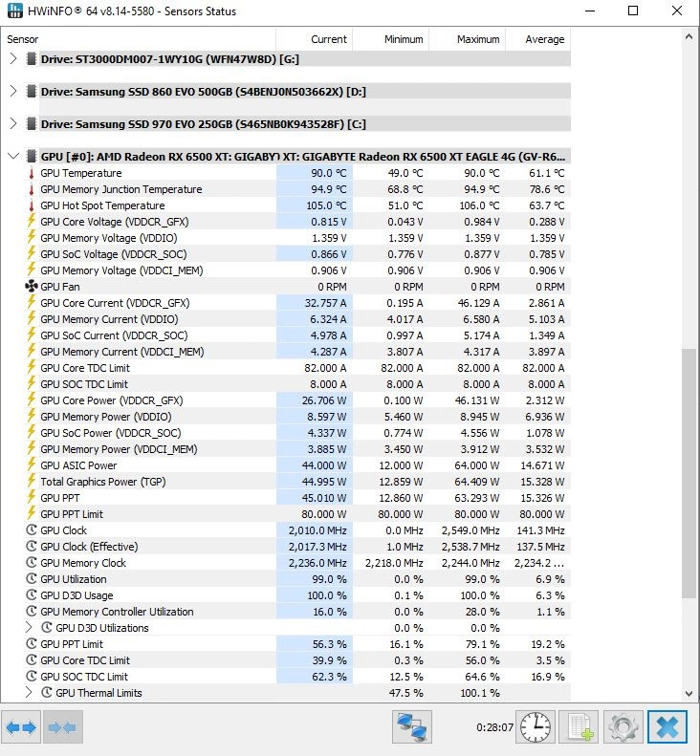Collapse the AMD Radeon RX 6500 XT section

(x=13, y=156)
